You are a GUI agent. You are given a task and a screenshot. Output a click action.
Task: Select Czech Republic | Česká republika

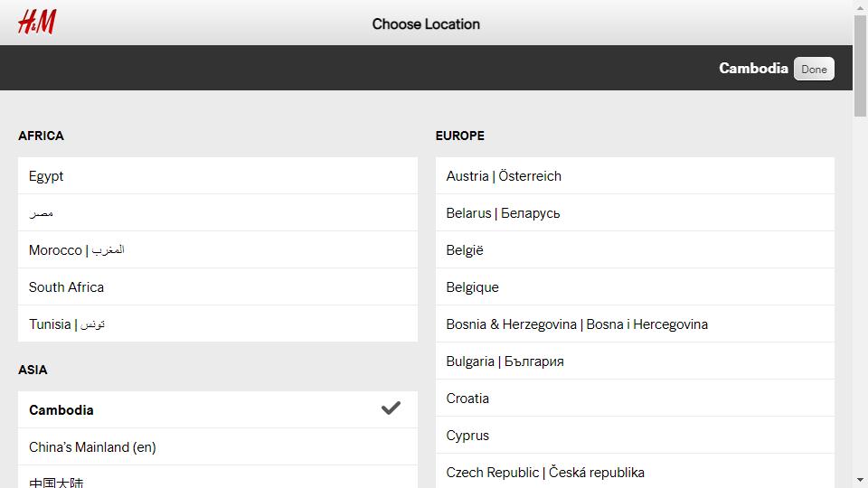(635, 472)
